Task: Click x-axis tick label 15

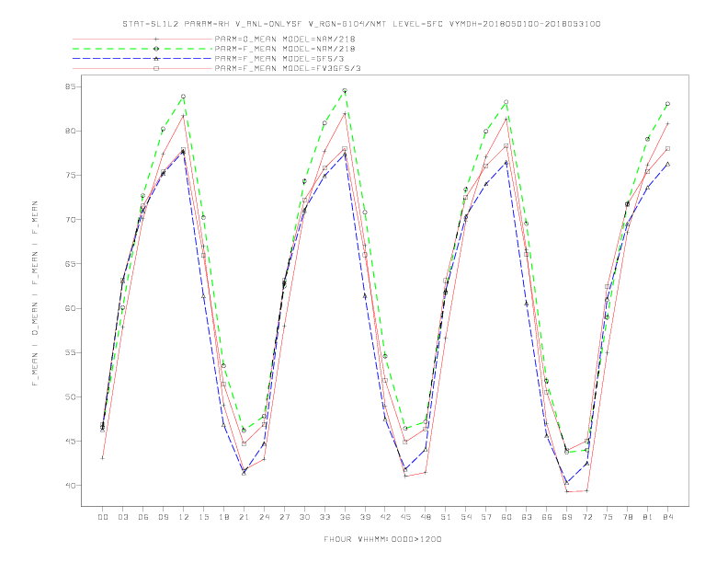Action: [203, 517]
